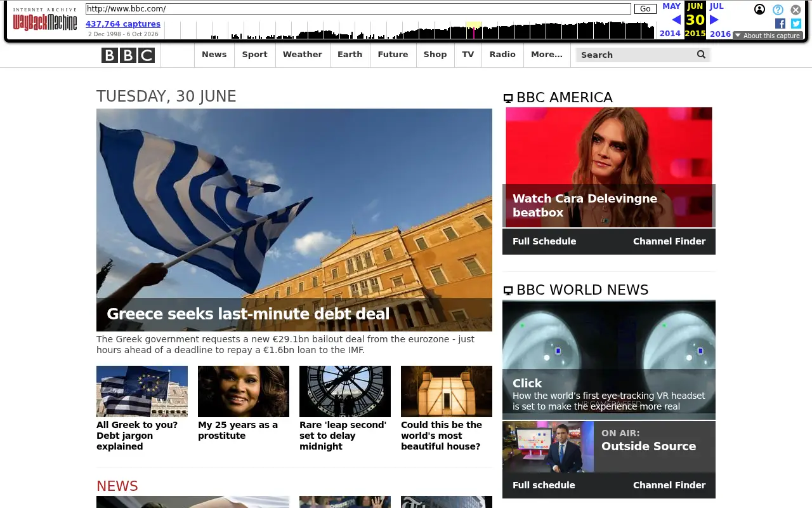Select Shop in the BBC navigation
812x508 pixels.
435,55
